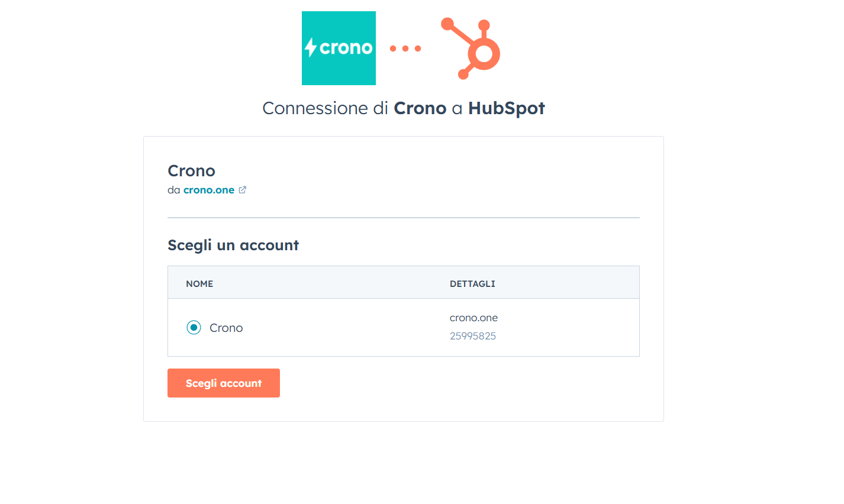Click the bold HubSpot word in page heading
The image size is (844, 504).
pyautogui.click(x=506, y=108)
